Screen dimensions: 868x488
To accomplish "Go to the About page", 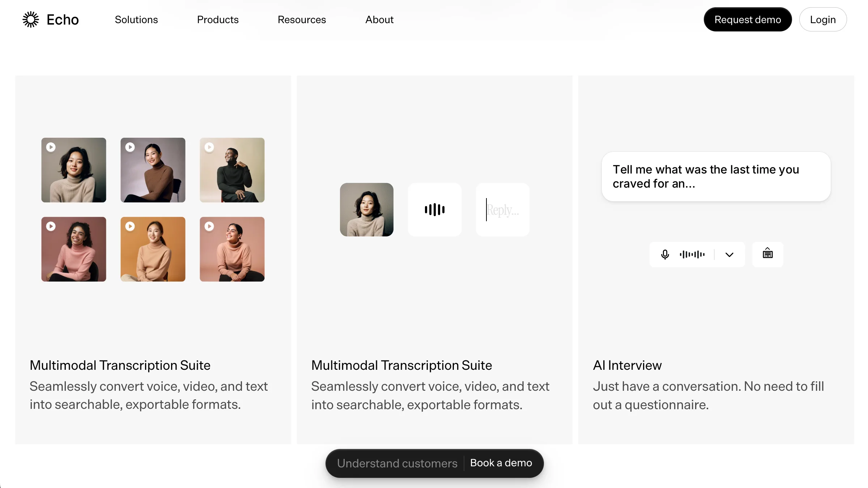I will pos(379,20).
